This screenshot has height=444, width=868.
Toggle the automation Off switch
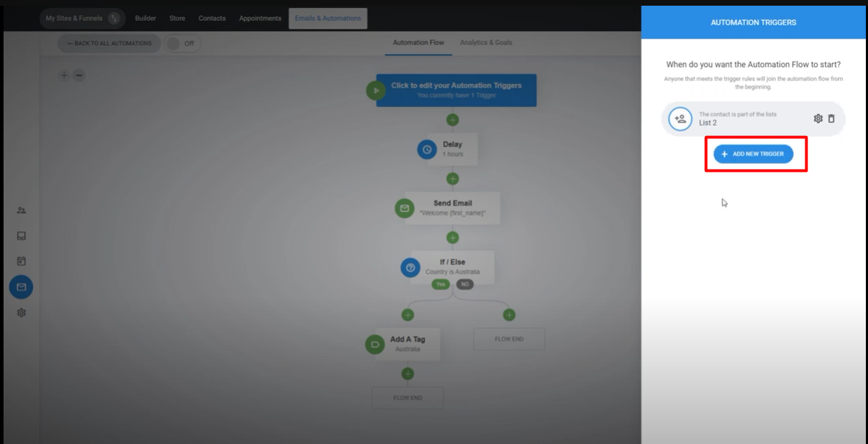coord(182,43)
